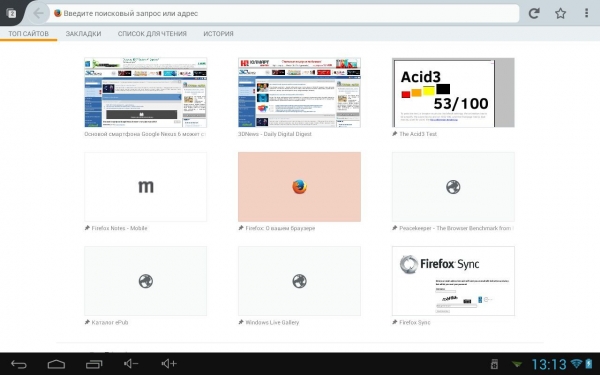Open the 3DNews Daily Digital Digest thumbnail

pos(299,93)
